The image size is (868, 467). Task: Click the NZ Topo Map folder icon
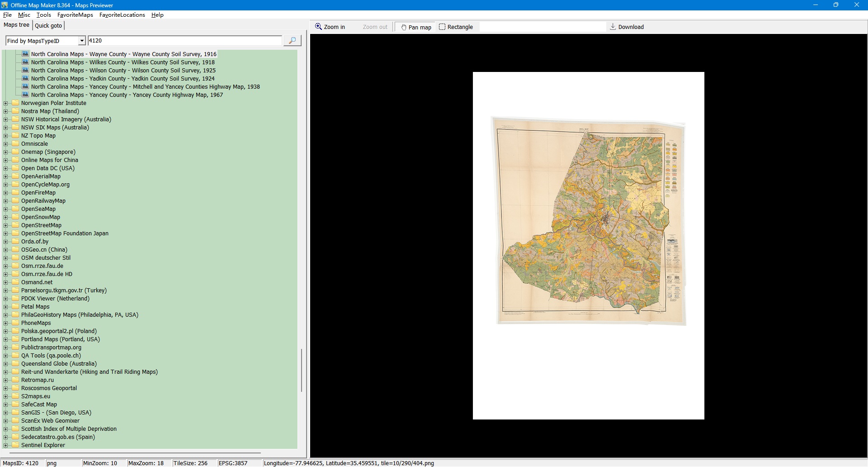[x=16, y=136]
